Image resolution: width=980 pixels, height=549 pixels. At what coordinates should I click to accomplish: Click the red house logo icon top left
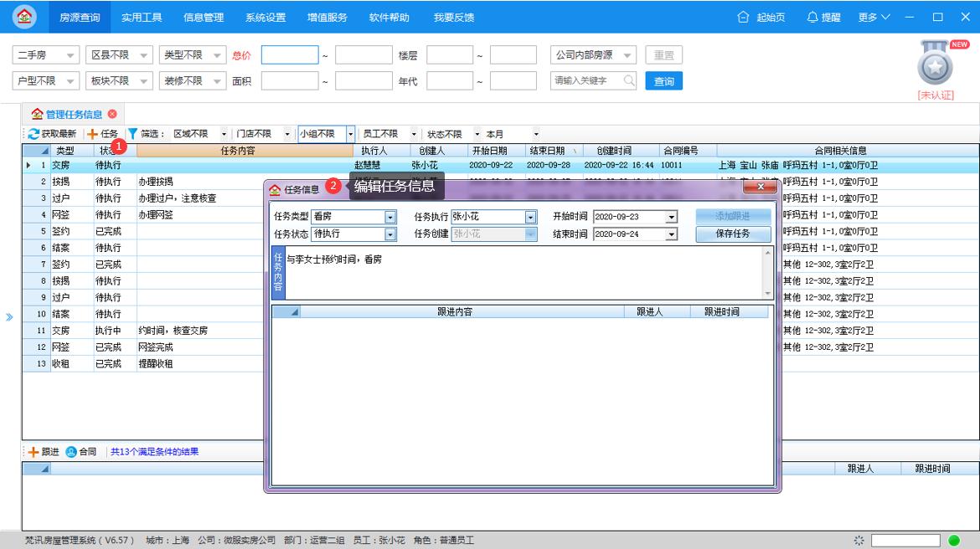coord(23,16)
